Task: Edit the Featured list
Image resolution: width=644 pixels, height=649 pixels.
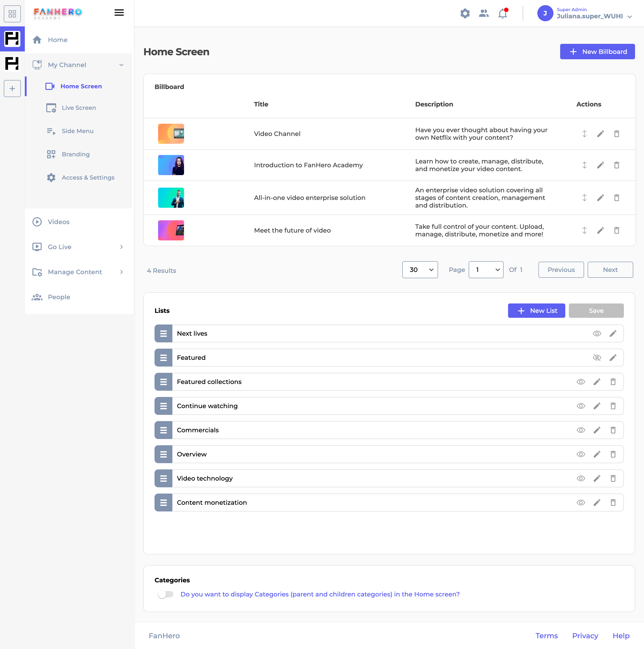Action: point(613,357)
